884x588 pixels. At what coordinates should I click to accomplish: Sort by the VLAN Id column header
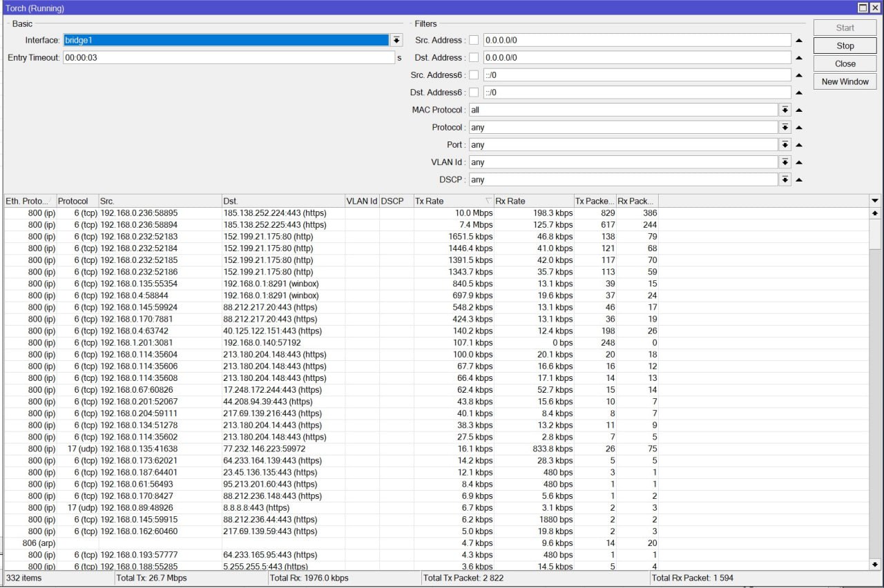[x=362, y=201]
